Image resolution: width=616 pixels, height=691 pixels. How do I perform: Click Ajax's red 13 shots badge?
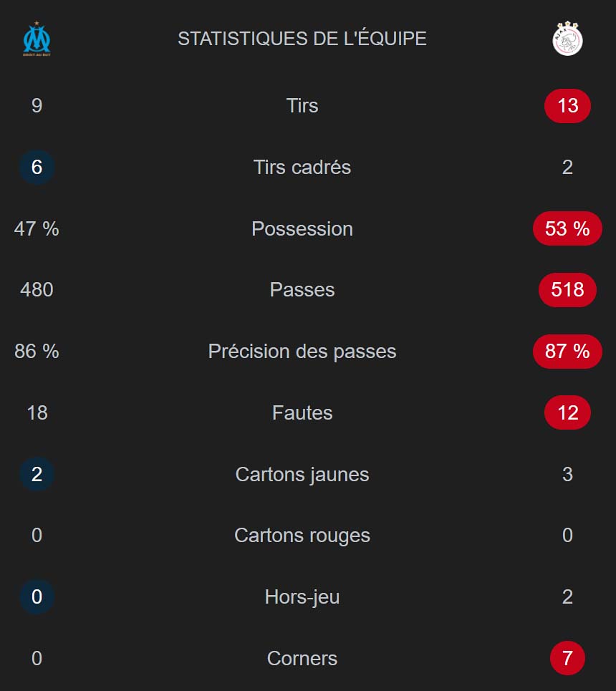coord(567,106)
